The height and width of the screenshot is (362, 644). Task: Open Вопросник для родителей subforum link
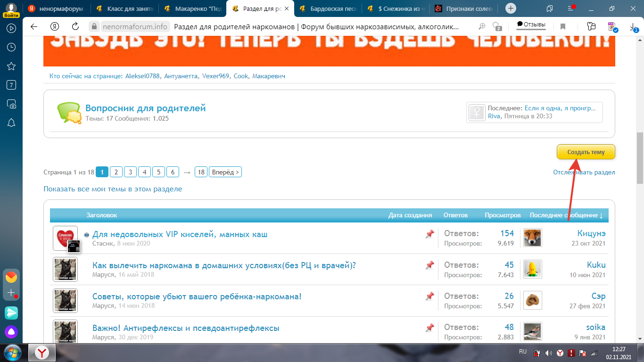(x=145, y=108)
